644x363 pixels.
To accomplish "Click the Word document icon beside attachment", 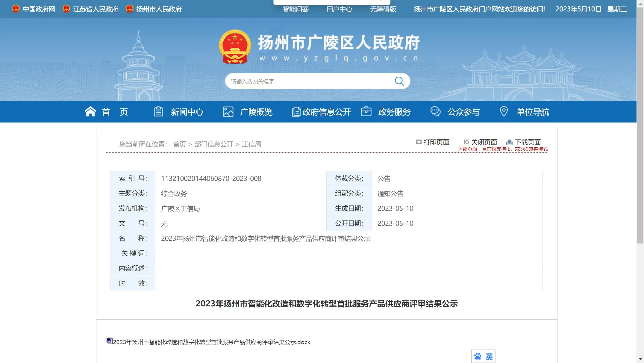I will [x=109, y=341].
